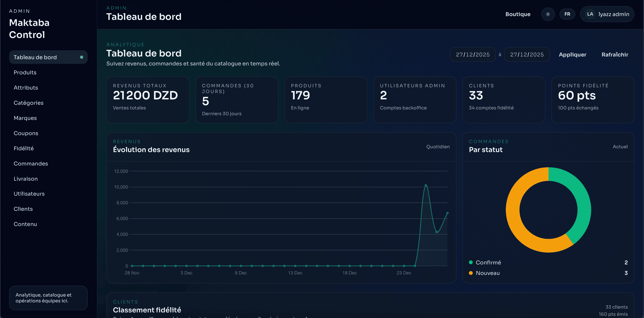Open the Coupons page
644x318 pixels.
(x=26, y=133)
